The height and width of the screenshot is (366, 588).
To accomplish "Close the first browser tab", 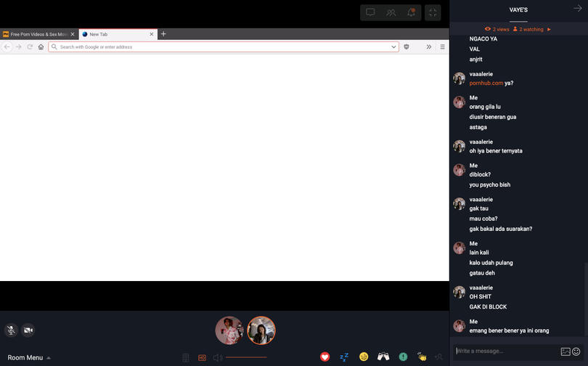I will click(x=73, y=34).
